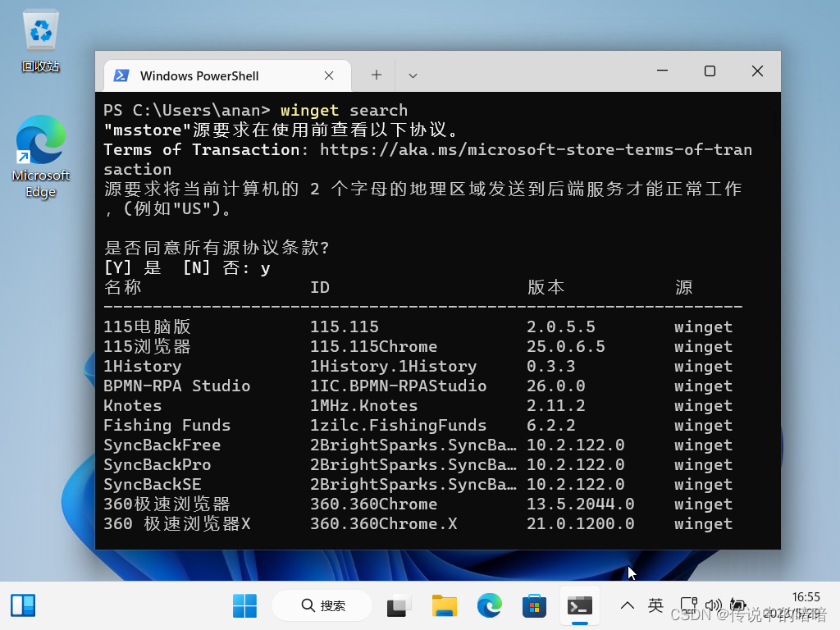The image size is (840, 630).
Task: Open Microsoft Store from the taskbar
Action: coord(534,606)
